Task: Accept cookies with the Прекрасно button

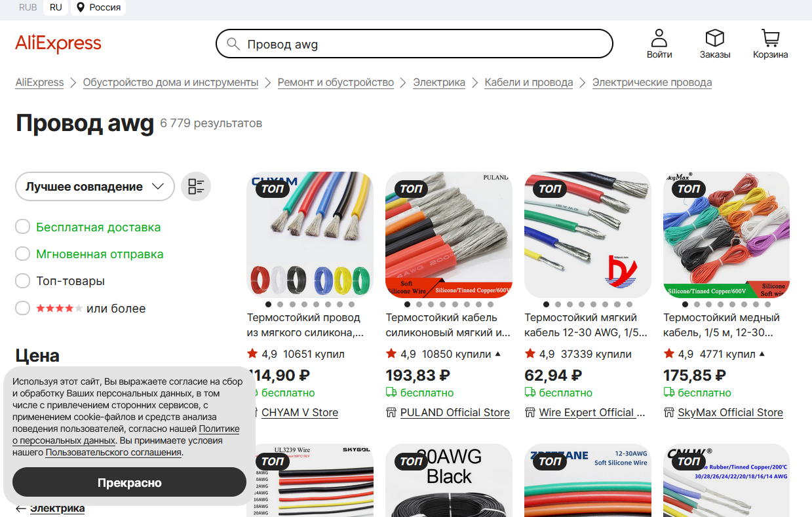Action: [x=129, y=482]
